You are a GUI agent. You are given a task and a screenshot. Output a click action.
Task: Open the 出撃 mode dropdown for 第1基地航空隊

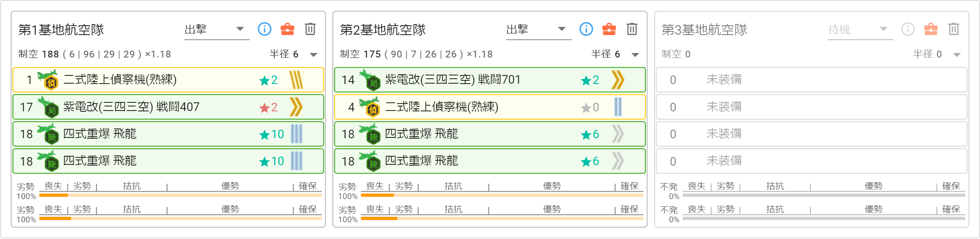pyautogui.click(x=217, y=30)
